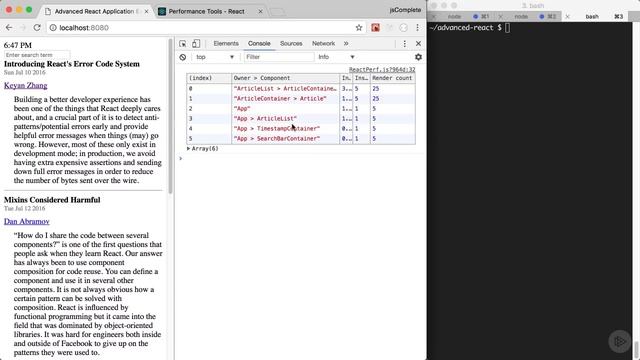This screenshot has height=360, width=640.
Task: Open Keyan Zhang author link
Action: coord(26,85)
